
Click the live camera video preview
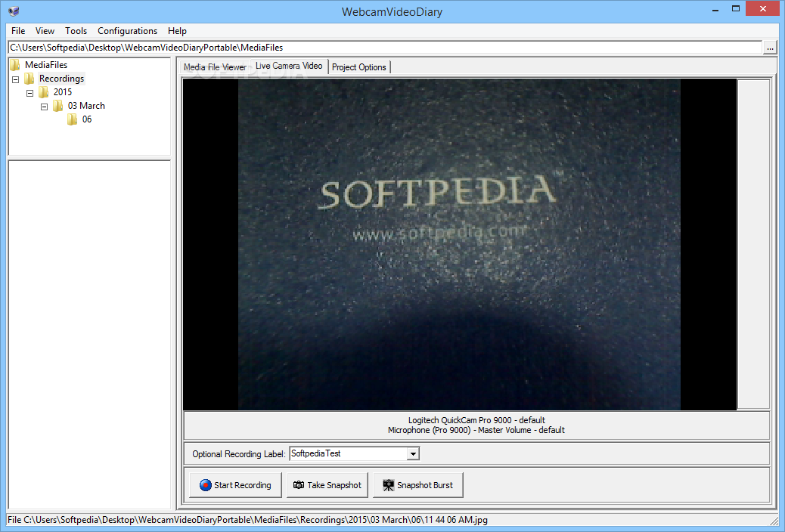pos(460,244)
